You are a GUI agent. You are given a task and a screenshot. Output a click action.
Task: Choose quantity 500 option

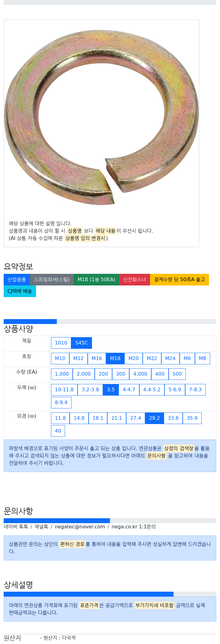[177, 374]
